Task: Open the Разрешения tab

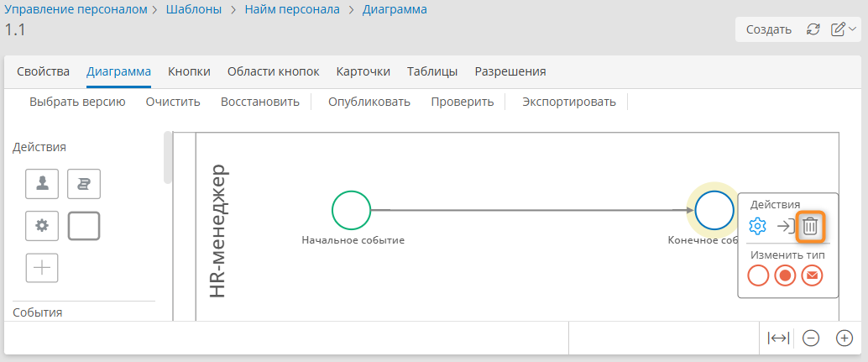Action: click(510, 71)
